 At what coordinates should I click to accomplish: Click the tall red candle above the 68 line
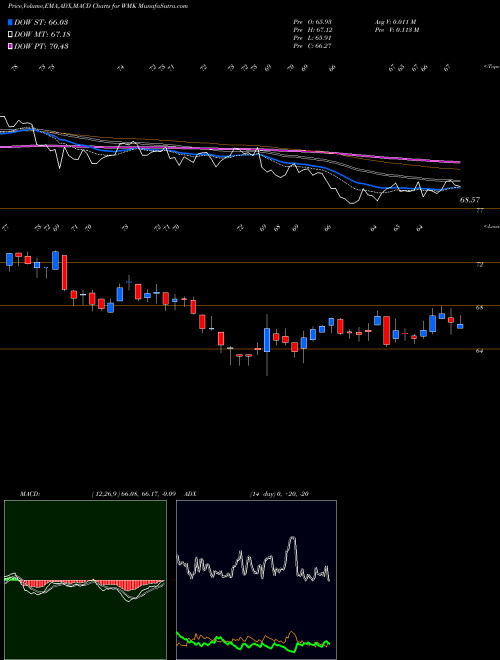pyautogui.click(x=64, y=272)
